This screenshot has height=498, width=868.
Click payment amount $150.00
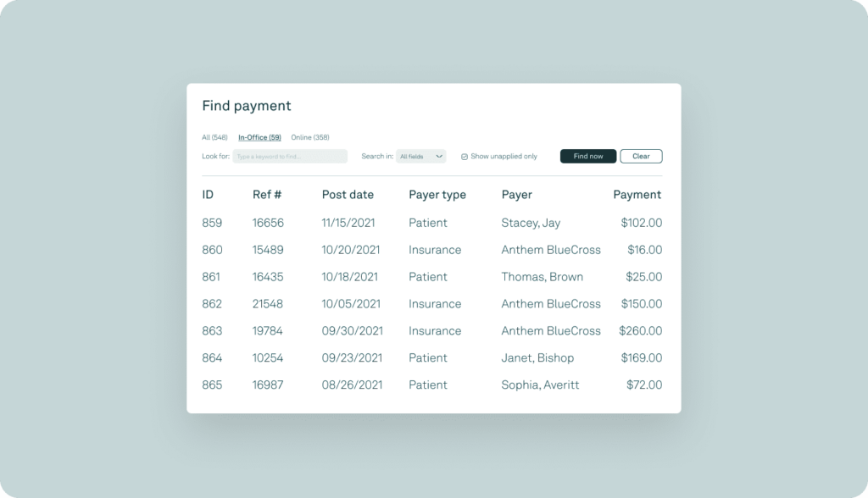pyautogui.click(x=641, y=304)
